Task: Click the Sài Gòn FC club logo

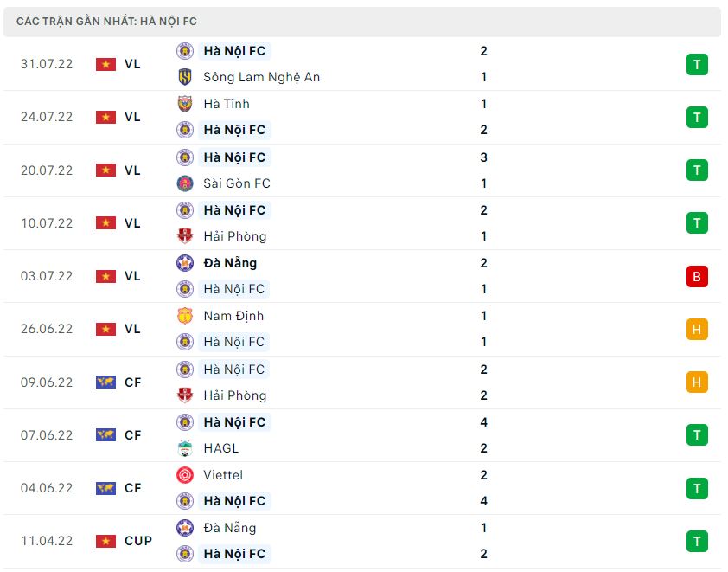Action: point(185,183)
